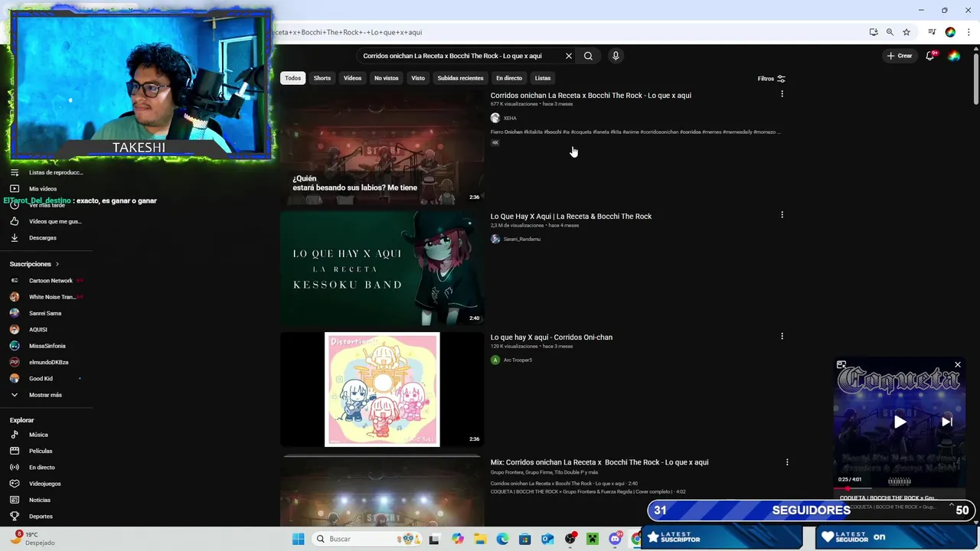Expand subscriptions with Mostrar más
The image size is (980, 551).
coord(46,395)
